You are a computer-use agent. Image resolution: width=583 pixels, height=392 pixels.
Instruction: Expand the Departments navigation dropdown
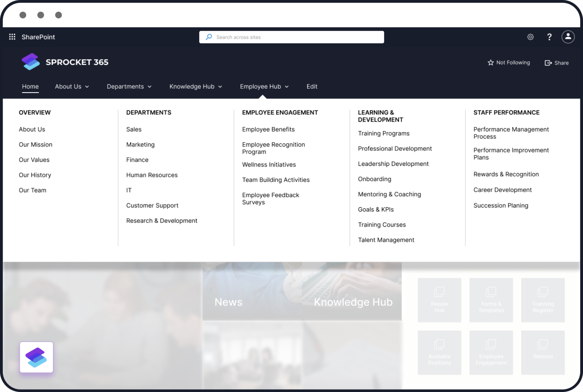[129, 86]
